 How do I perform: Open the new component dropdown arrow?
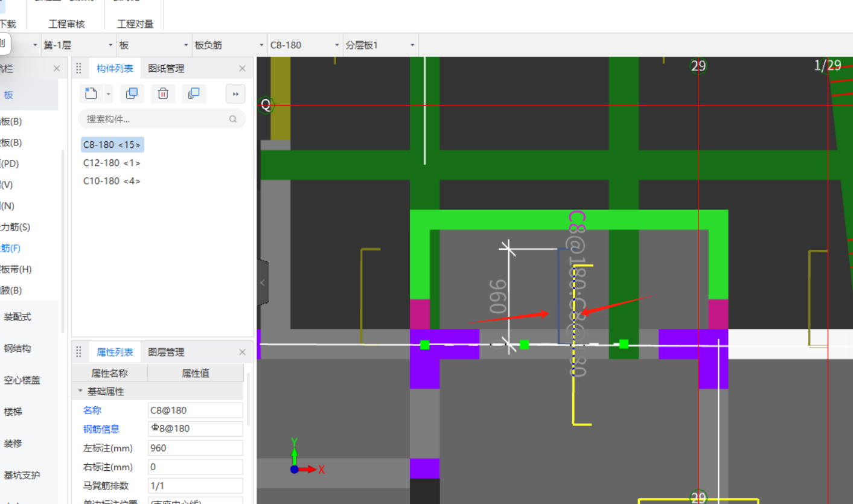[108, 94]
